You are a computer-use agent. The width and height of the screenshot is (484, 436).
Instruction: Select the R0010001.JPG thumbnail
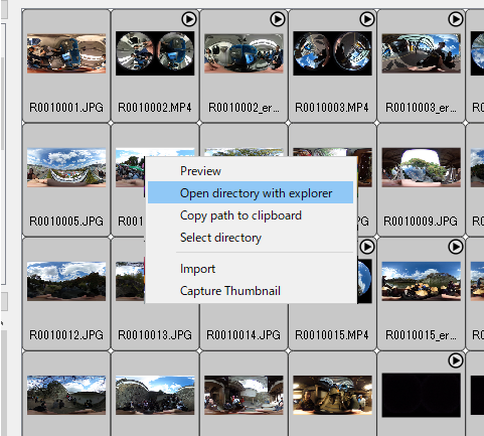click(66, 53)
